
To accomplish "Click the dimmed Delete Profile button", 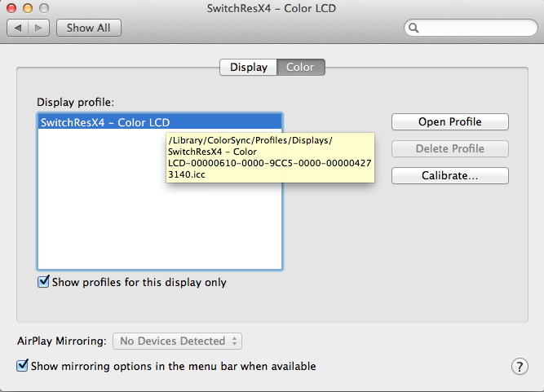I will pyautogui.click(x=450, y=148).
